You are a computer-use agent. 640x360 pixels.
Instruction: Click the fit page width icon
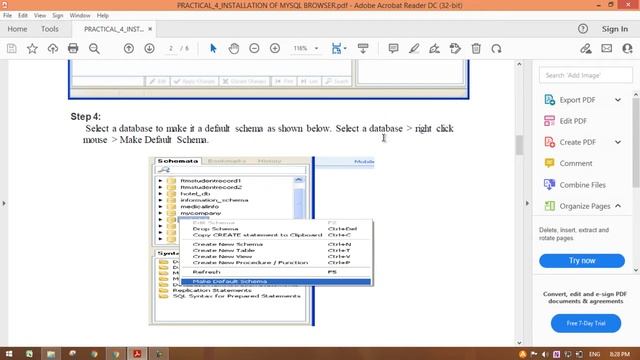click(336, 49)
